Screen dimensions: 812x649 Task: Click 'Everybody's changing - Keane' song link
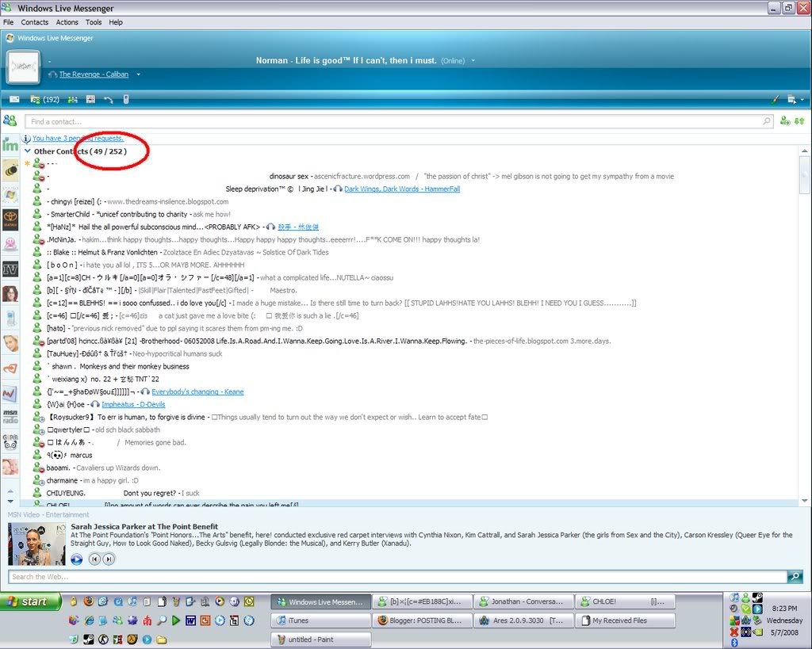click(x=197, y=391)
